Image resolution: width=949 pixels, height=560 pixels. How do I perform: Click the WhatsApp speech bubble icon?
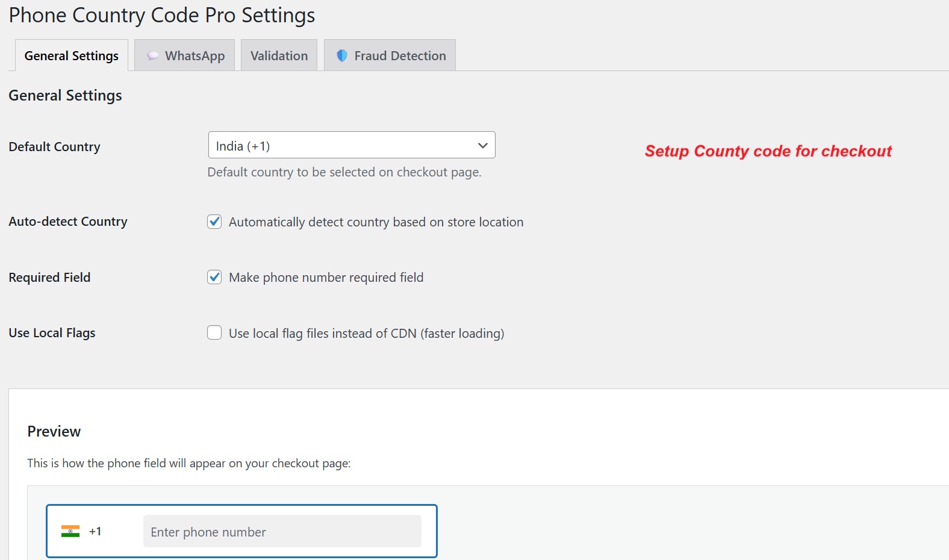(153, 56)
